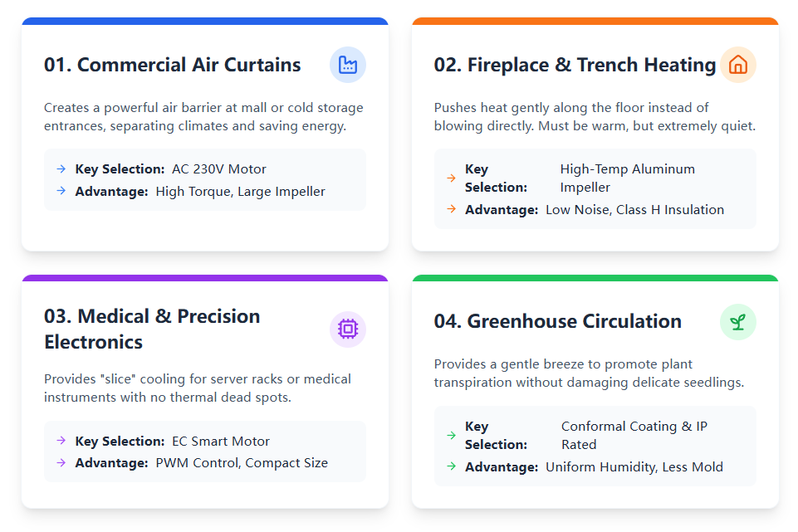Click orange arrow beside Low Noise advantage

(451, 209)
